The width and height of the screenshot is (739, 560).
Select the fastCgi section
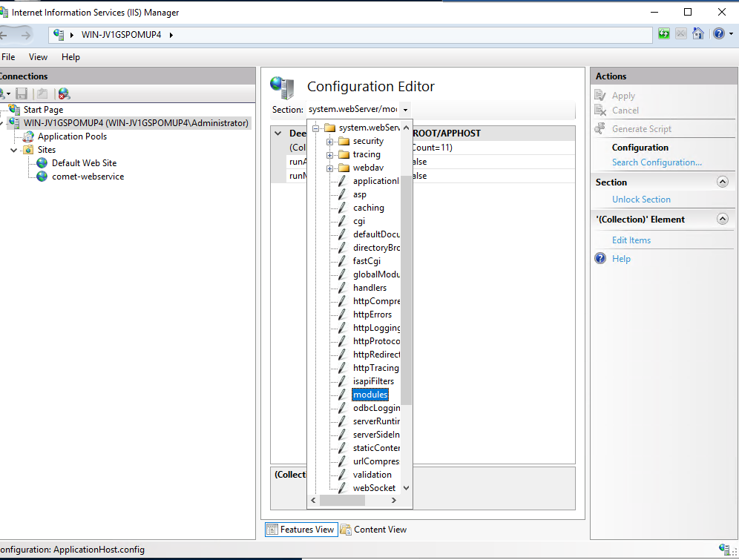click(367, 261)
